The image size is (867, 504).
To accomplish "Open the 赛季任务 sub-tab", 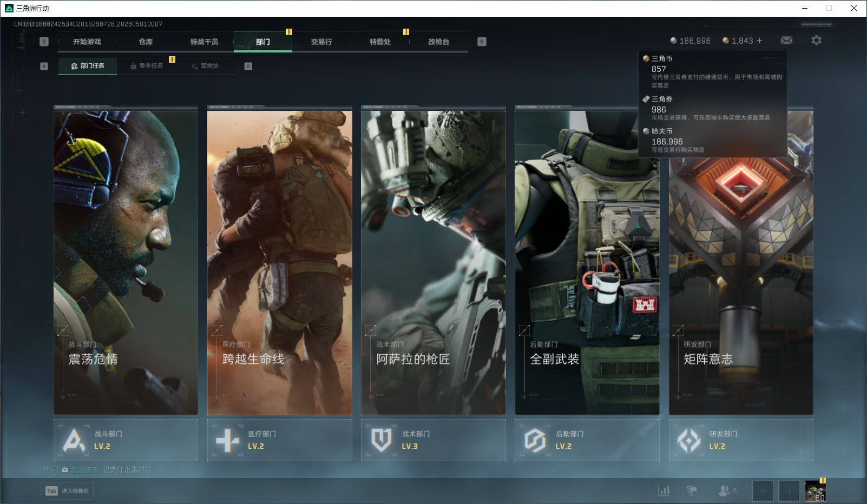I will tap(146, 66).
